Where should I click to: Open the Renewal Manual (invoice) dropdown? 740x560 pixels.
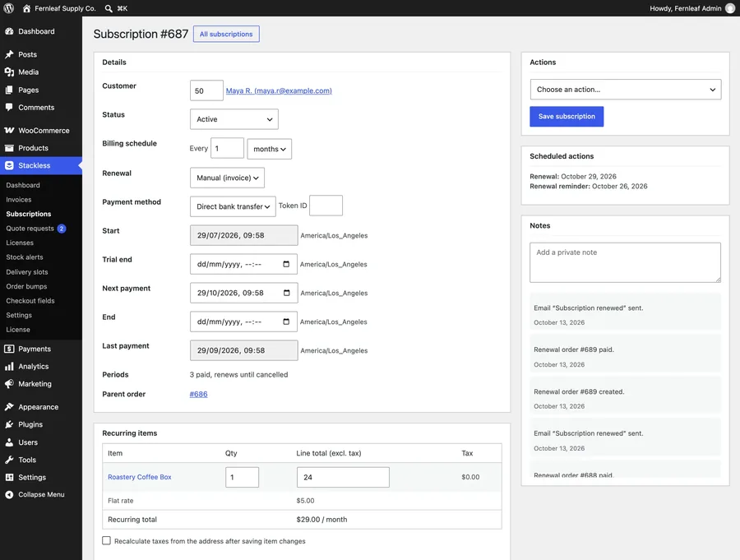[x=227, y=178]
